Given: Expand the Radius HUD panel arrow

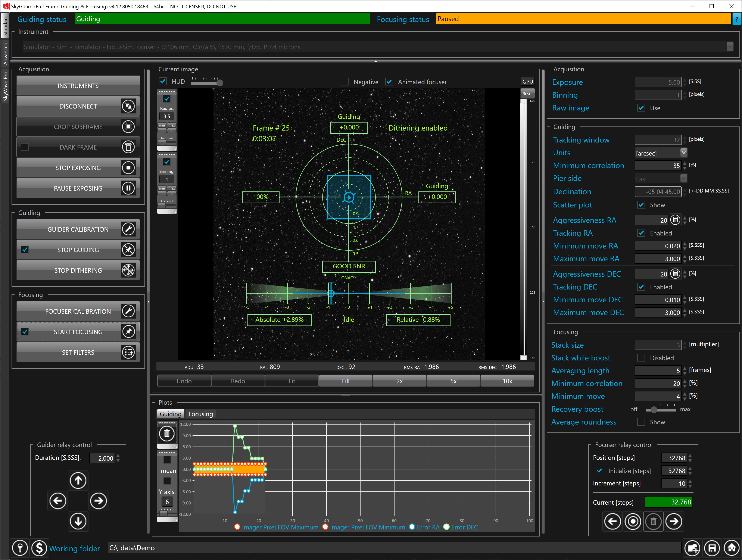Looking at the screenshot, I should pos(175,148).
